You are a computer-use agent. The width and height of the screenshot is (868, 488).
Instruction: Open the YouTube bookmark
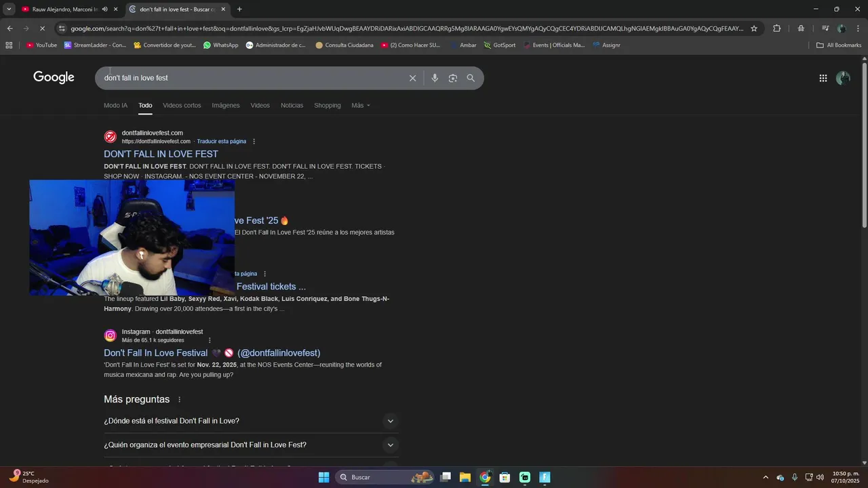[41, 45]
